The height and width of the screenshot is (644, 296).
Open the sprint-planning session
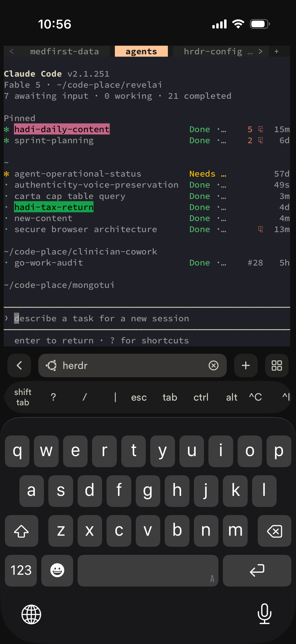tap(54, 140)
